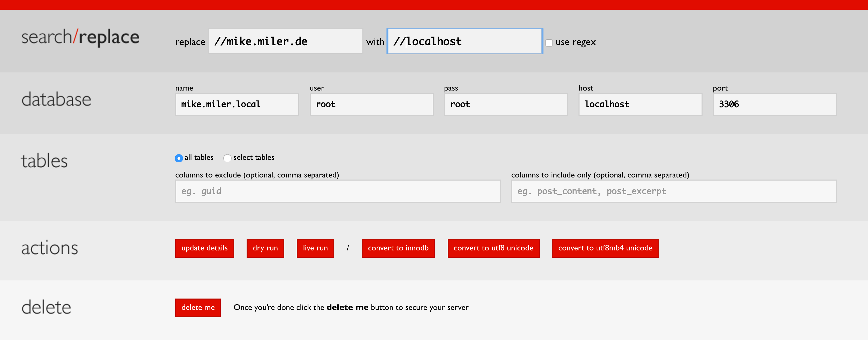The image size is (868, 342).
Task: Click the database pass input field
Action: tap(505, 104)
